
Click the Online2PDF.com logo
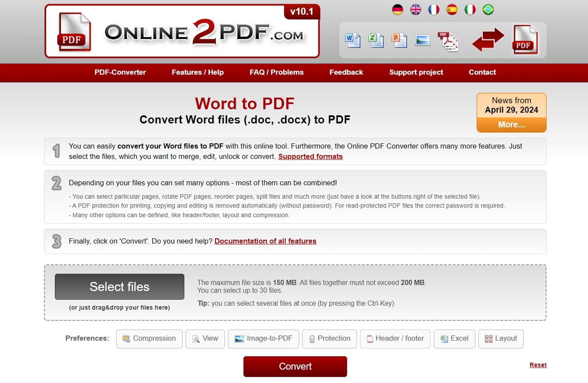182,31
